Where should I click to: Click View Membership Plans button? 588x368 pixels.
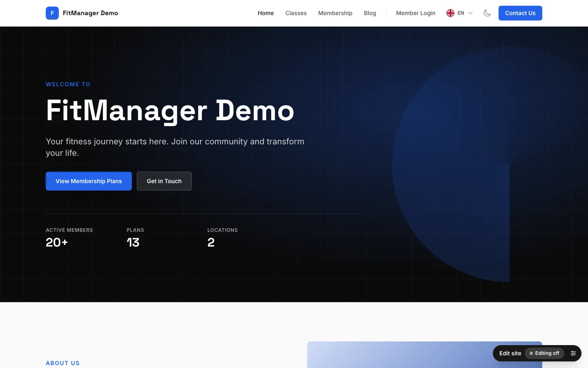[89, 181]
